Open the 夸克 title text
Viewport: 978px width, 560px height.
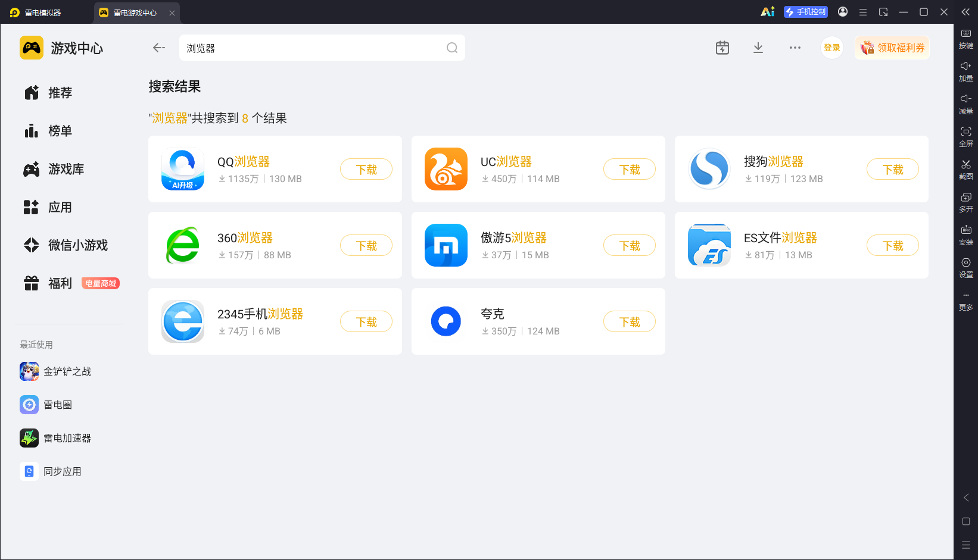[x=493, y=314]
